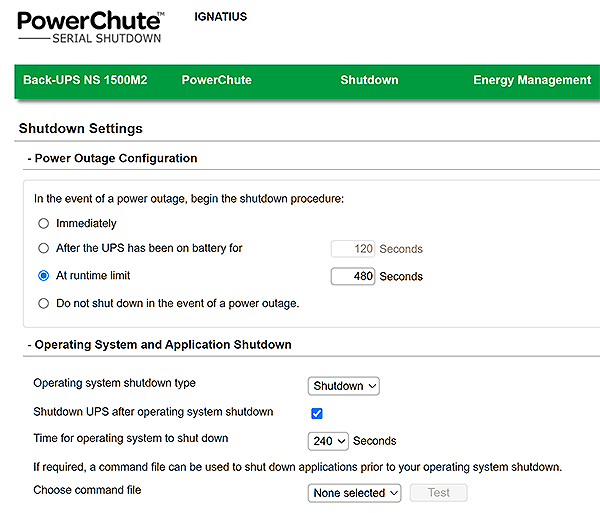Collapse Operating System and Application Shutdown section
The width and height of the screenshot is (600, 513).
[159, 345]
